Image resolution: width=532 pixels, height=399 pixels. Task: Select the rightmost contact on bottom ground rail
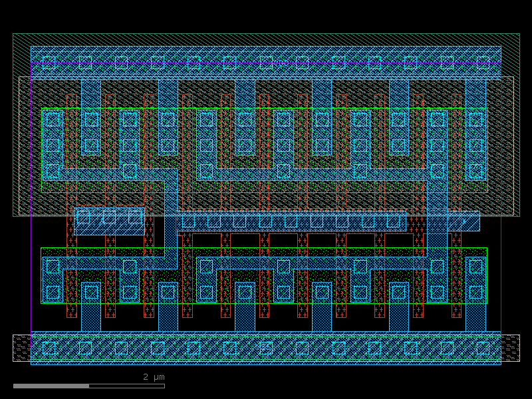click(483, 348)
